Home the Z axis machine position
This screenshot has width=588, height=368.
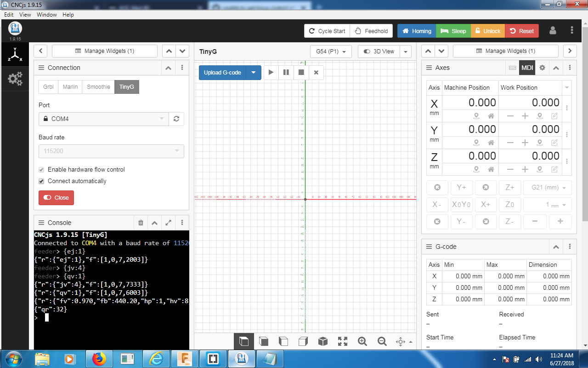point(491,169)
